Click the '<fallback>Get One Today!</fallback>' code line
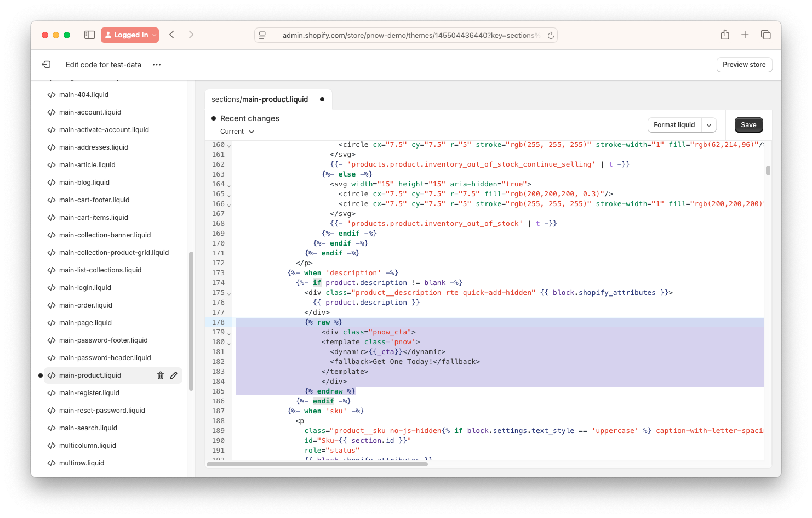Viewport: 812px width, 518px height. 405,362
